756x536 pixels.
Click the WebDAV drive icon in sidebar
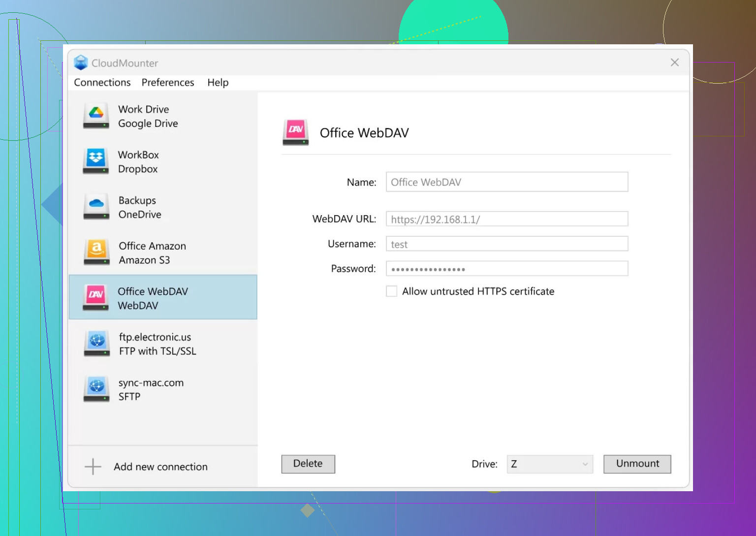point(96,298)
